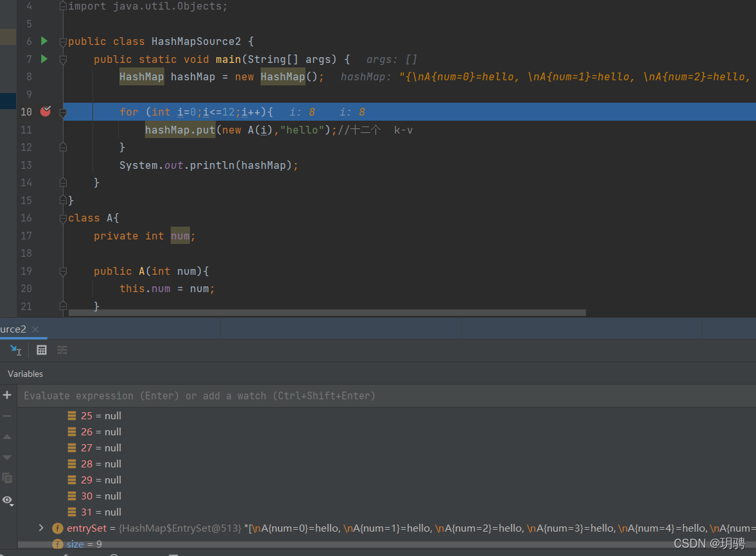Select the entrySet variable row
Viewport: 756px width, 556px height.
387,528
